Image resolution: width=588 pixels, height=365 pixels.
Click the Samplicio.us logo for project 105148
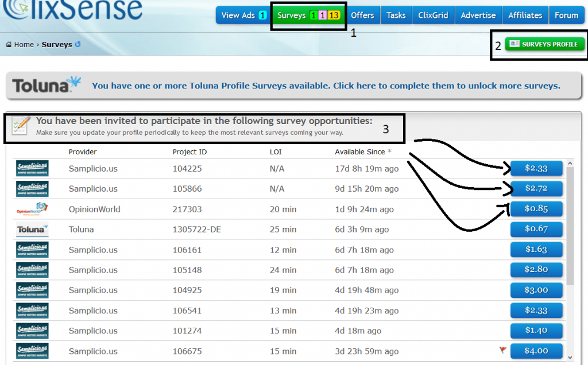(x=32, y=270)
